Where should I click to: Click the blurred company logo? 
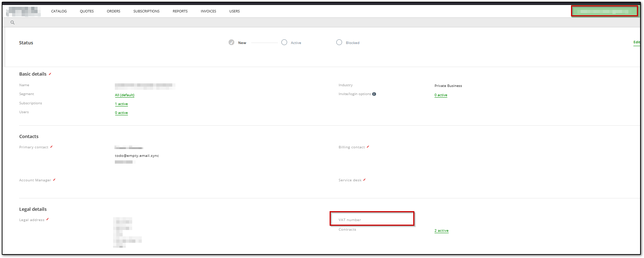[x=23, y=11]
